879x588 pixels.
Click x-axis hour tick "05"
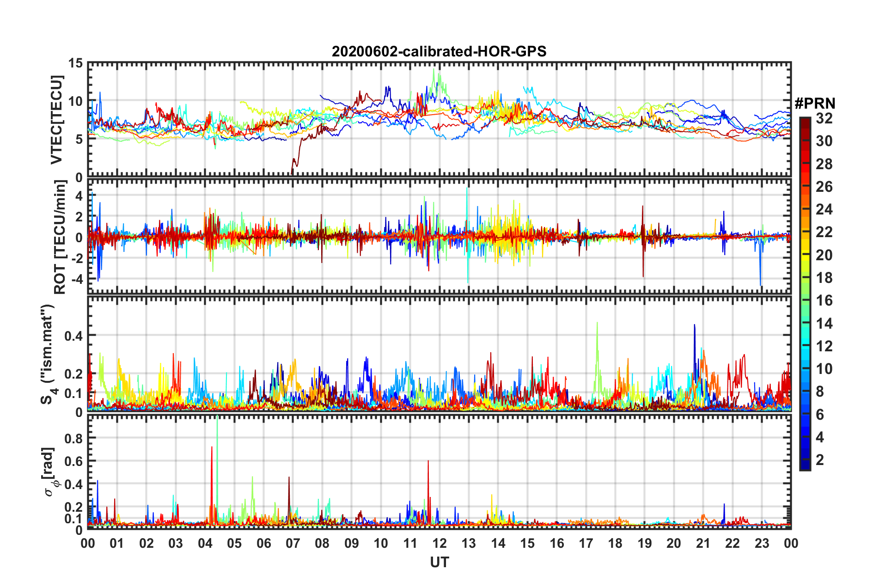(234, 543)
